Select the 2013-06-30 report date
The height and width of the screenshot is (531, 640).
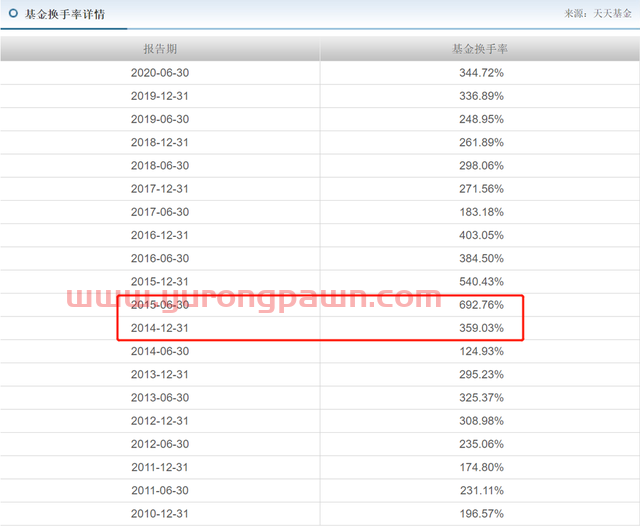(x=160, y=398)
